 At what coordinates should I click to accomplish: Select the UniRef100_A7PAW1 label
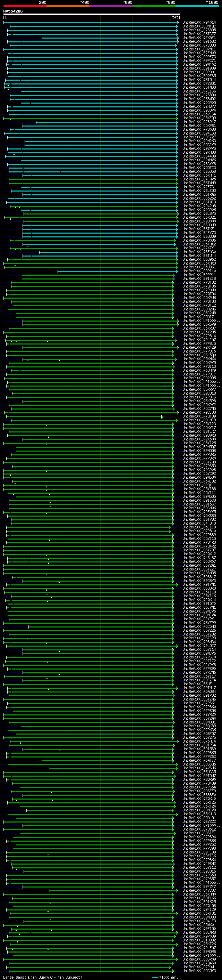pyautogui.click(x=199, y=967)
